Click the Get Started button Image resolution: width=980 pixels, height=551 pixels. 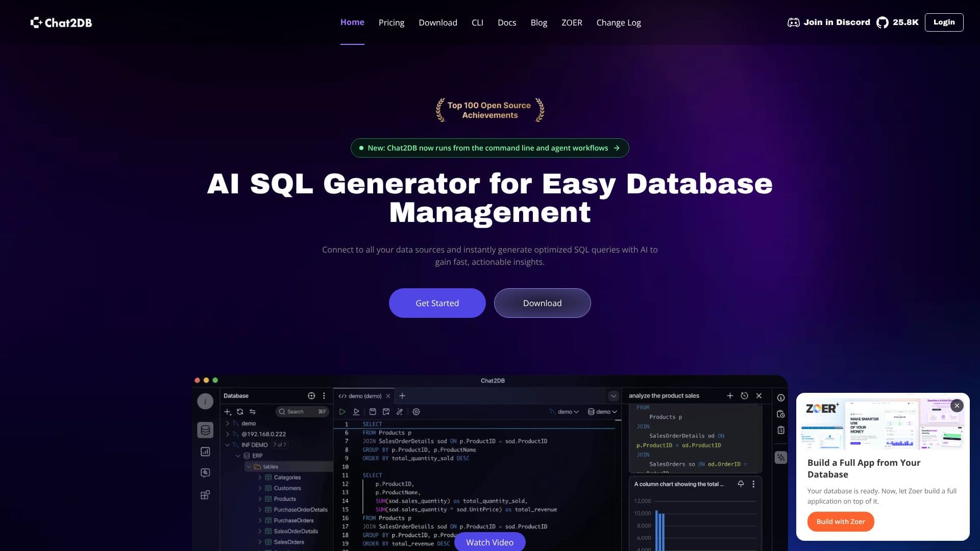click(x=437, y=303)
